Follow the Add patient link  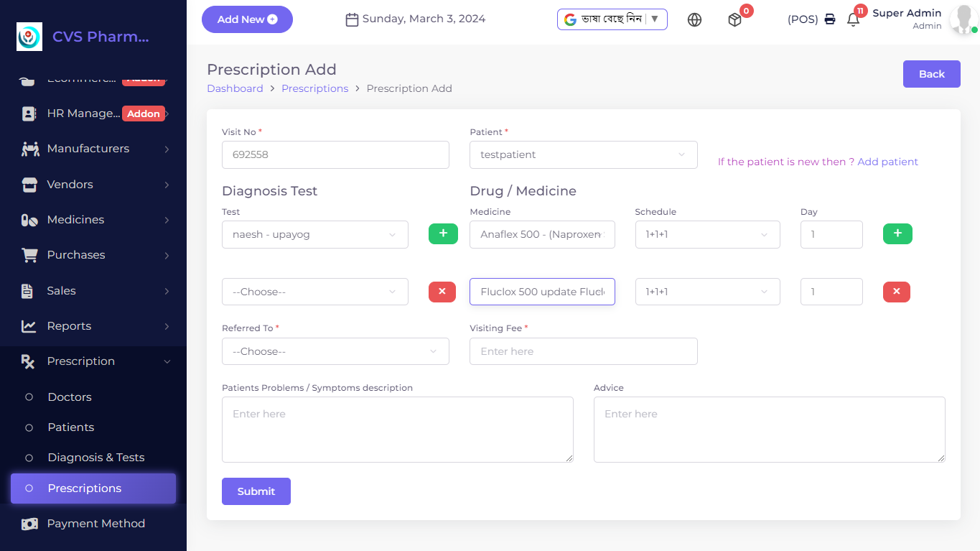tap(887, 162)
